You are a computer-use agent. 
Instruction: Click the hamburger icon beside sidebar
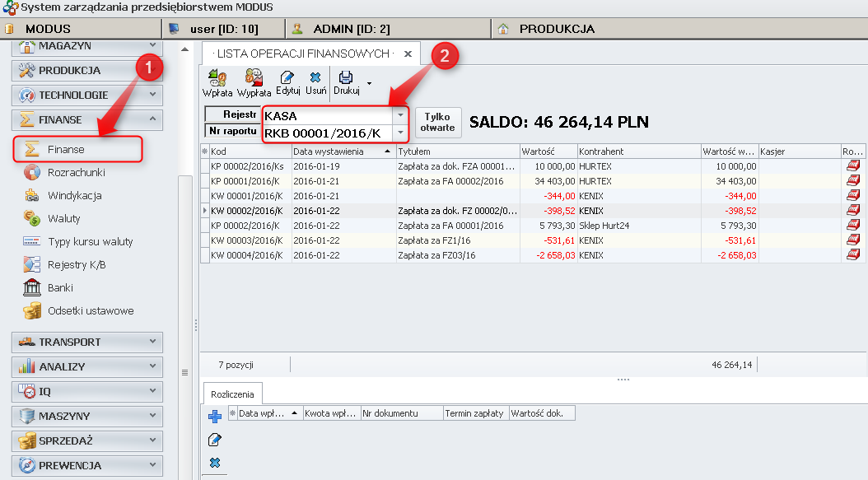[185, 373]
